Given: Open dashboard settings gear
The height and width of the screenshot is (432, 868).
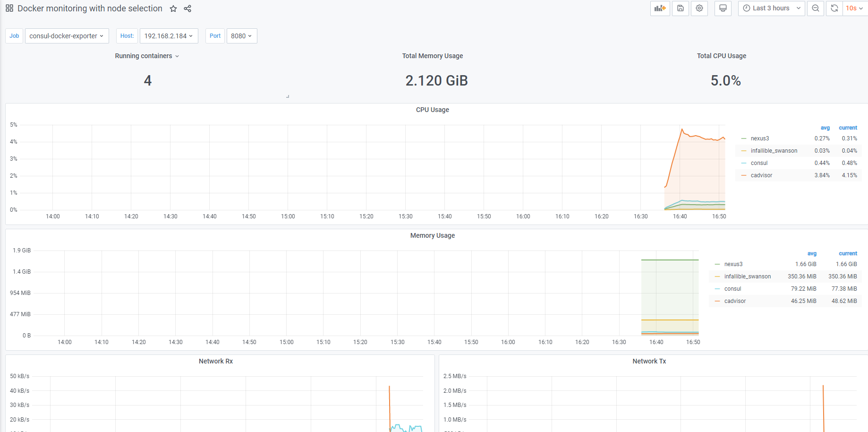Looking at the screenshot, I should pyautogui.click(x=699, y=9).
